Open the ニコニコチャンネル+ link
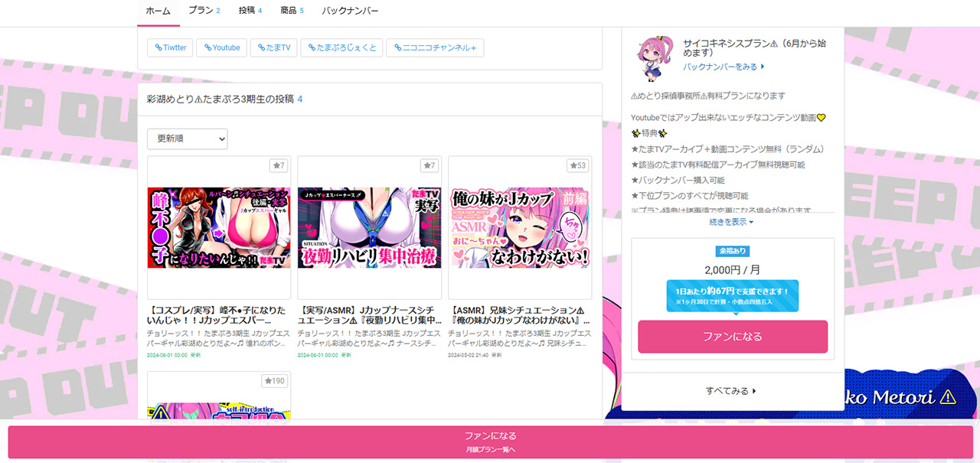This screenshot has width=980, height=463. pyautogui.click(x=434, y=47)
